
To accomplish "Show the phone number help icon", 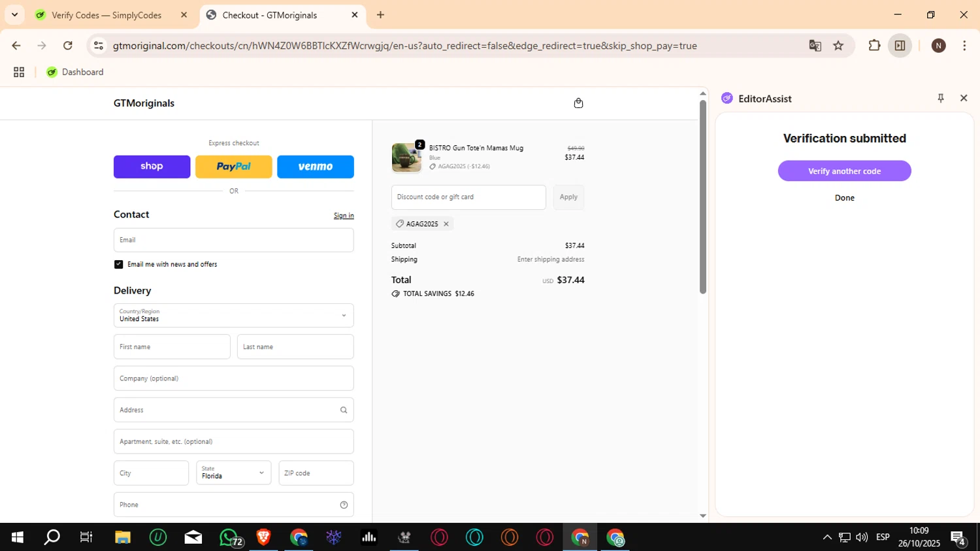I will click(x=344, y=505).
